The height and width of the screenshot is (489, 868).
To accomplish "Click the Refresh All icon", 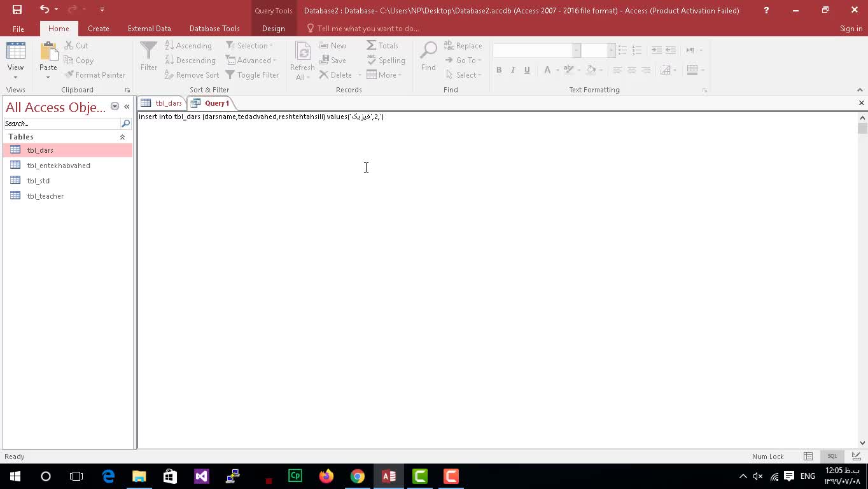I will (302, 52).
